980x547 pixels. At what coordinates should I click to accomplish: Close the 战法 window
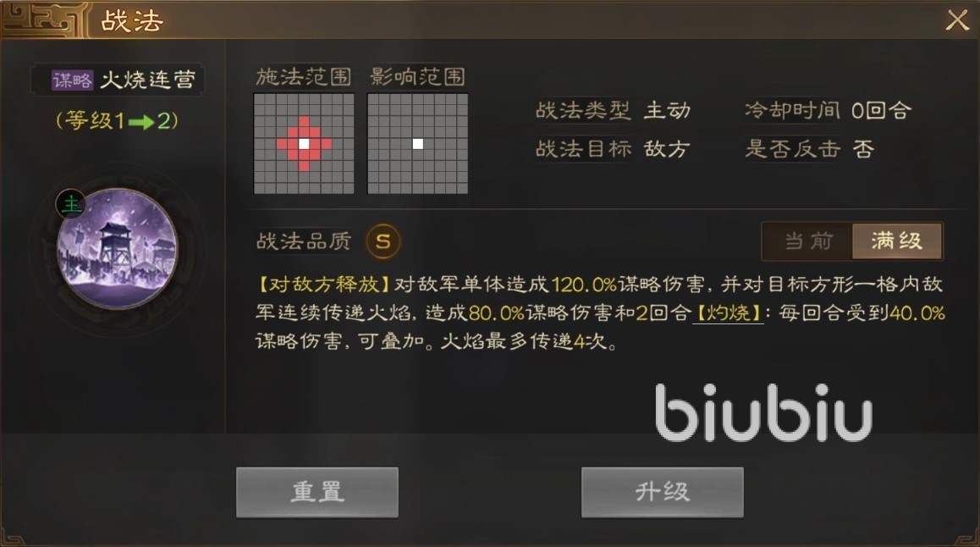point(957,20)
